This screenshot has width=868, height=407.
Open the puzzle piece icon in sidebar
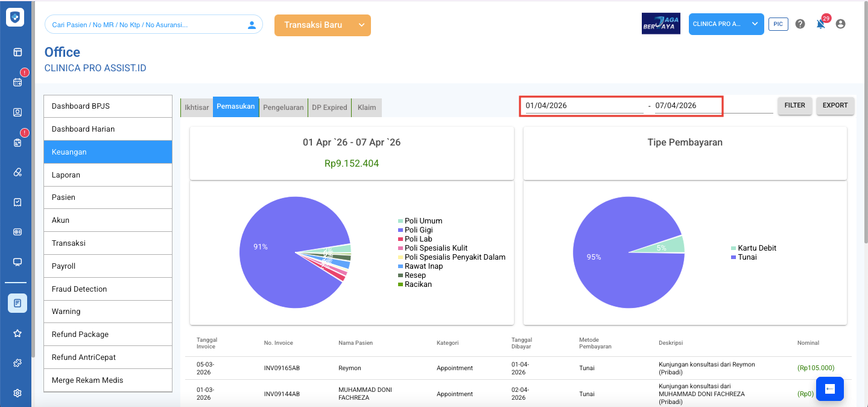[17, 363]
